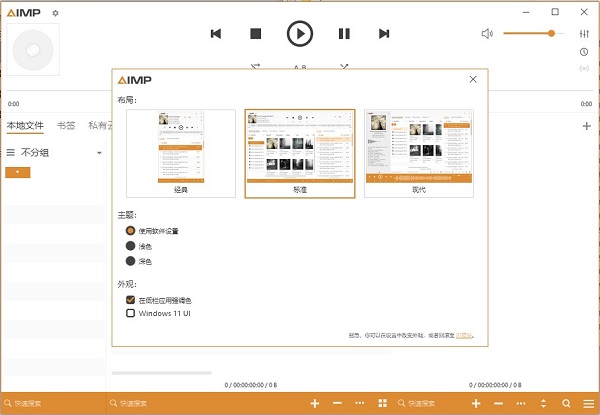Image resolution: width=600 pixels, height=415 pixels.
Task: Click the remaining time 0:00 at seek bar end
Action: click(586, 104)
